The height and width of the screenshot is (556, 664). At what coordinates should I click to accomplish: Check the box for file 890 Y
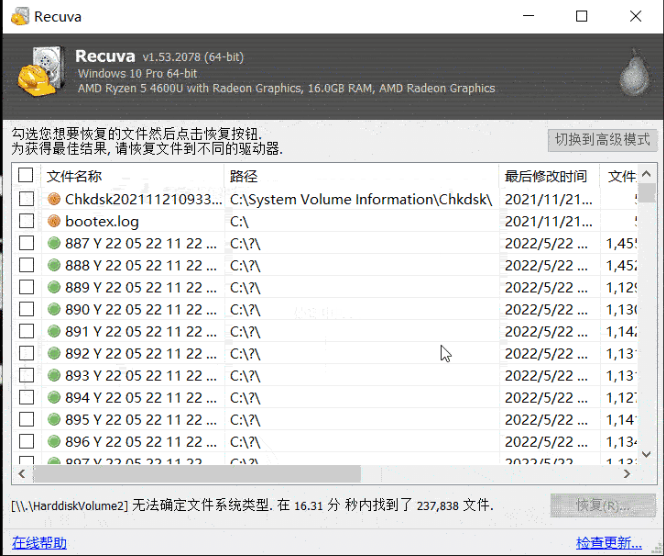pyautogui.click(x=26, y=309)
